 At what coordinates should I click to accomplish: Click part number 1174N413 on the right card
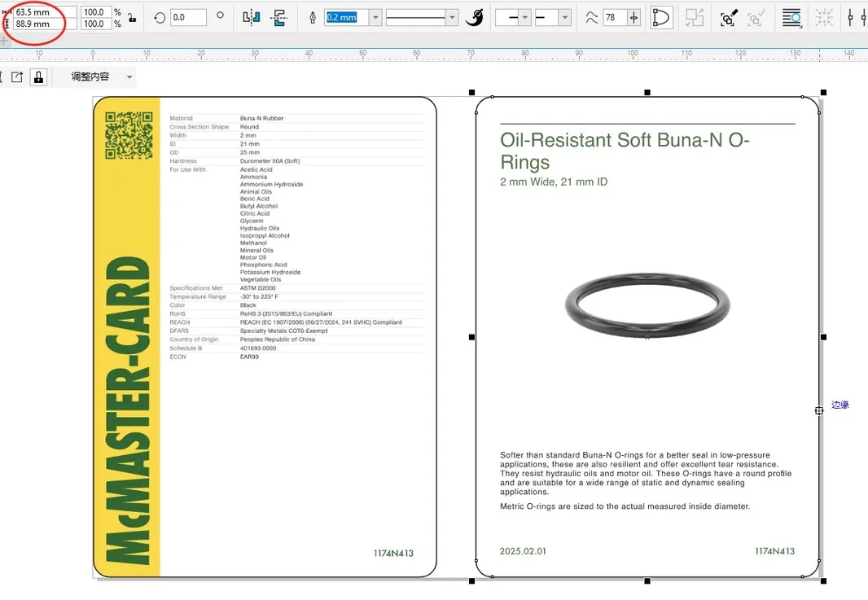(774, 551)
